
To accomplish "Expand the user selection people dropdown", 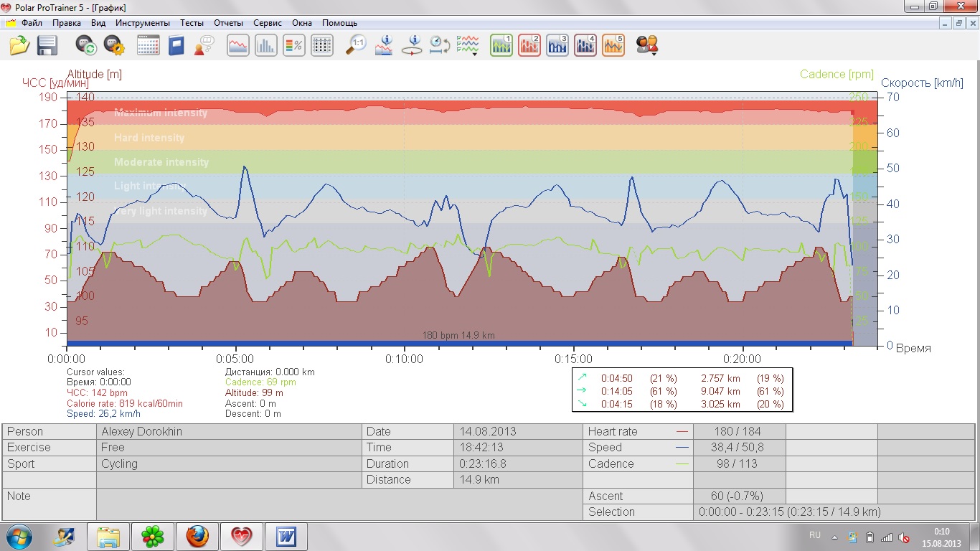I will [647, 45].
